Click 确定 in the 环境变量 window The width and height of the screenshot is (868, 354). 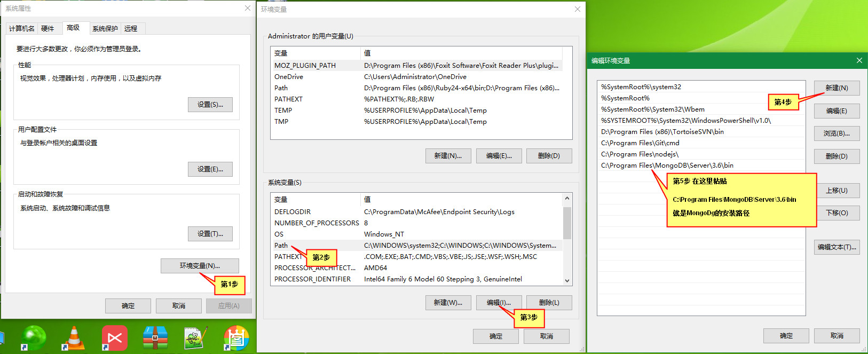[496, 336]
